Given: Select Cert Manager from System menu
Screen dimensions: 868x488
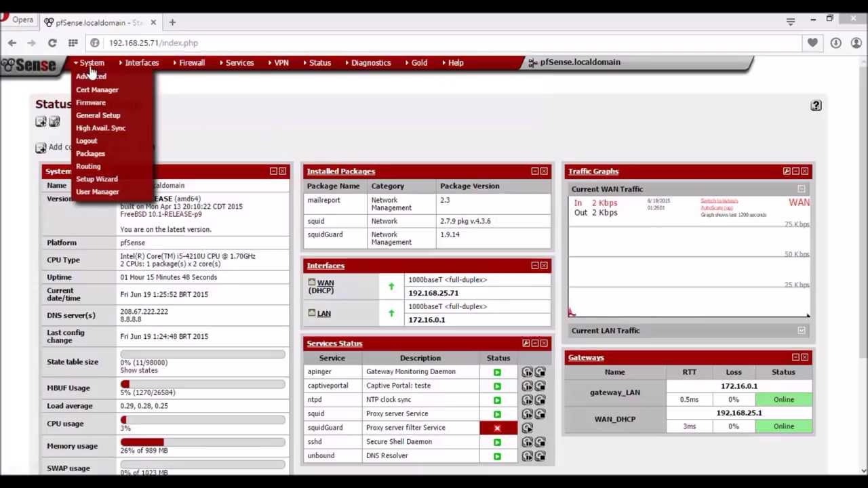Looking at the screenshot, I should coord(97,89).
